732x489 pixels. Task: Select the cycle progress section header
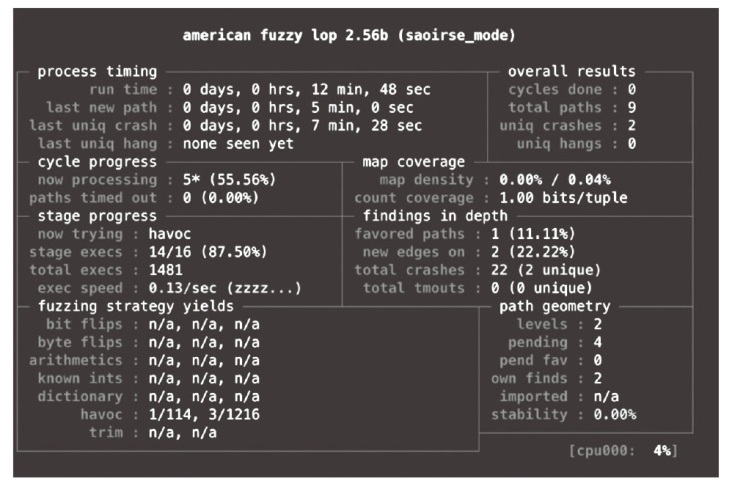pyautogui.click(x=97, y=162)
